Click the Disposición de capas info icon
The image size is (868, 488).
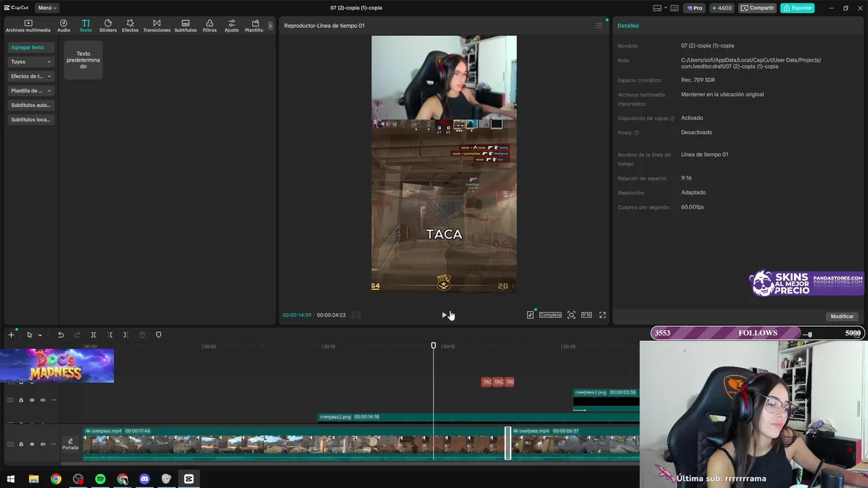pyautogui.click(x=673, y=119)
